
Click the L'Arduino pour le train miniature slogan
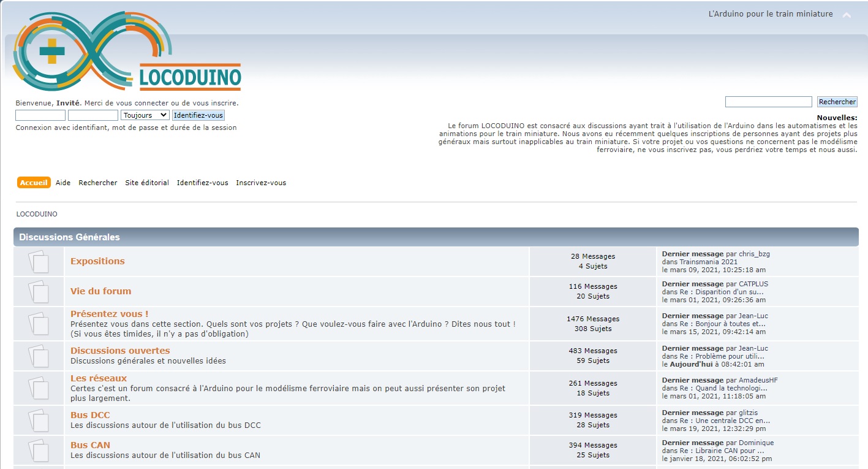click(x=771, y=13)
